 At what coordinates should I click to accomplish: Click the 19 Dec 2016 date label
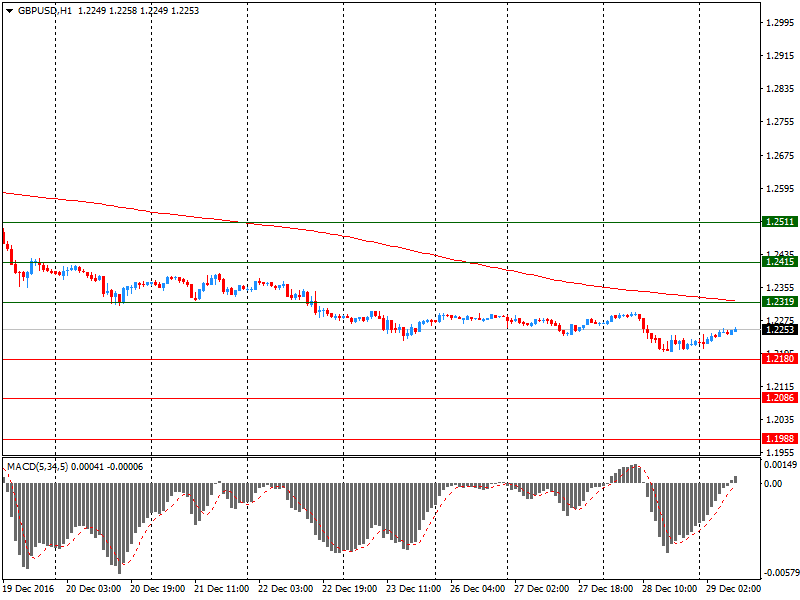pos(29,589)
